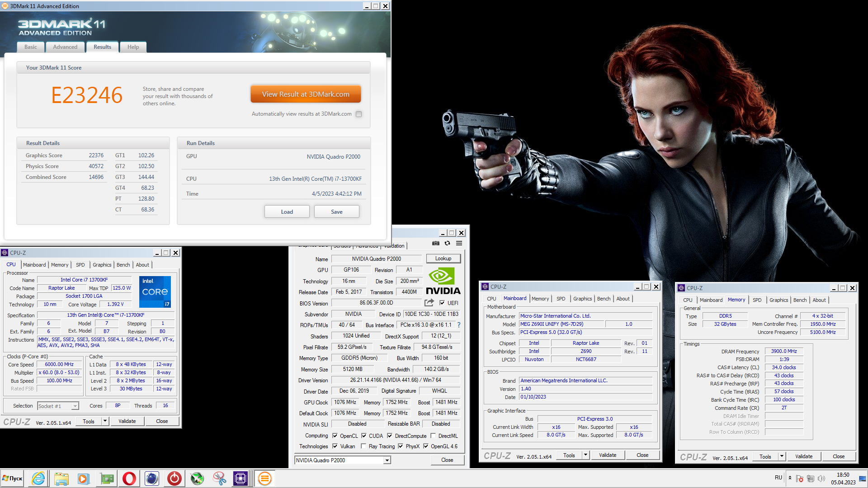The image size is (868, 488).
Task: Open the green jet fighter taskbar icon
Action: (197, 479)
